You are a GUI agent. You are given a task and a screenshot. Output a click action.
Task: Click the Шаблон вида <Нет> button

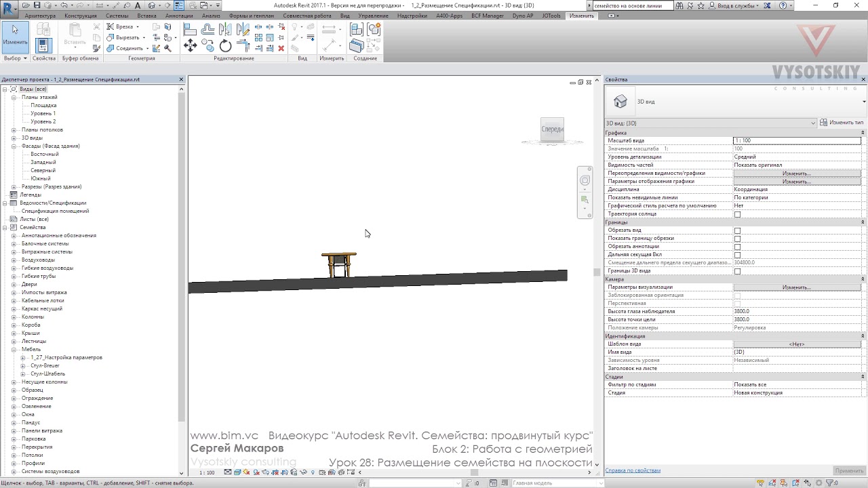797,344
